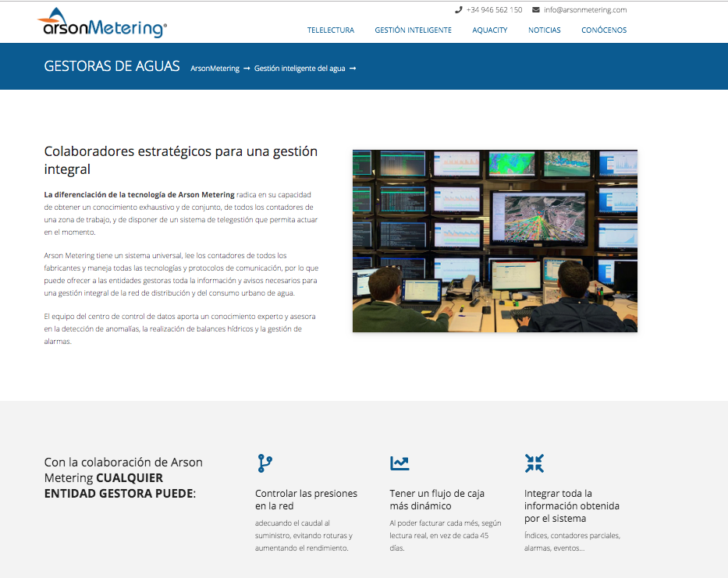Image resolution: width=728 pixels, height=578 pixels.
Task: Click text adecuando el caudal al suministro
Action: point(304,535)
